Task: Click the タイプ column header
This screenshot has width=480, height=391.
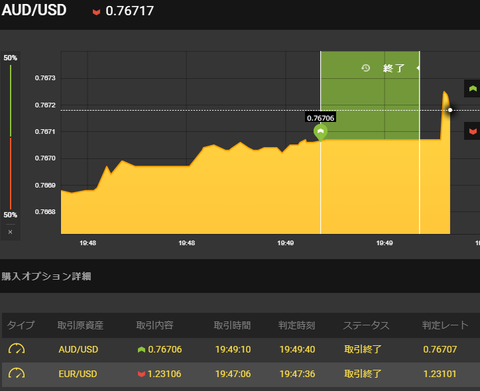Action: click(x=21, y=325)
